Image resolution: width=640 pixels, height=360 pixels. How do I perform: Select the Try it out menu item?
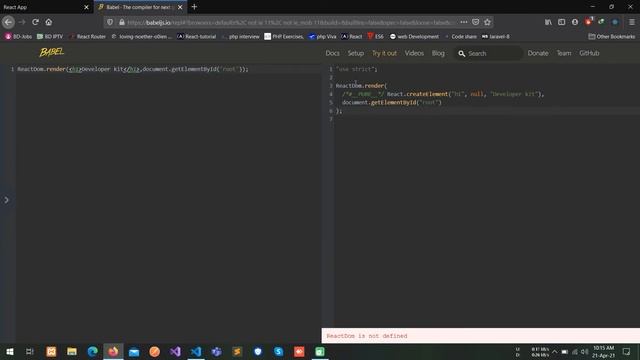(x=384, y=53)
